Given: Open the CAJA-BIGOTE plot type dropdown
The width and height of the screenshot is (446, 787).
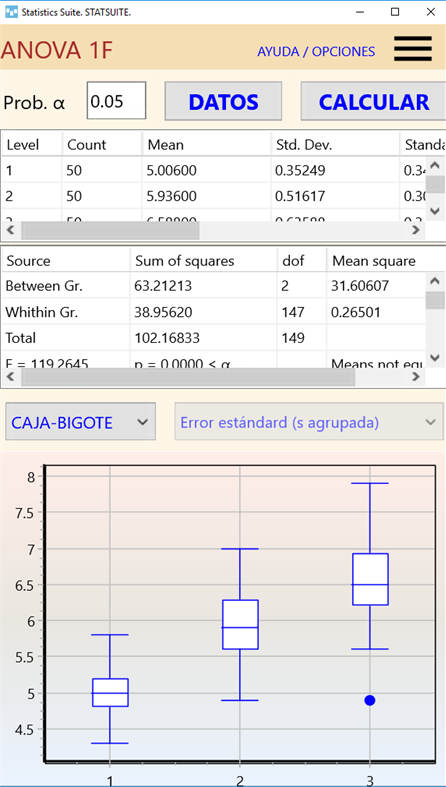Looking at the screenshot, I should pyautogui.click(x=80, y=422).
